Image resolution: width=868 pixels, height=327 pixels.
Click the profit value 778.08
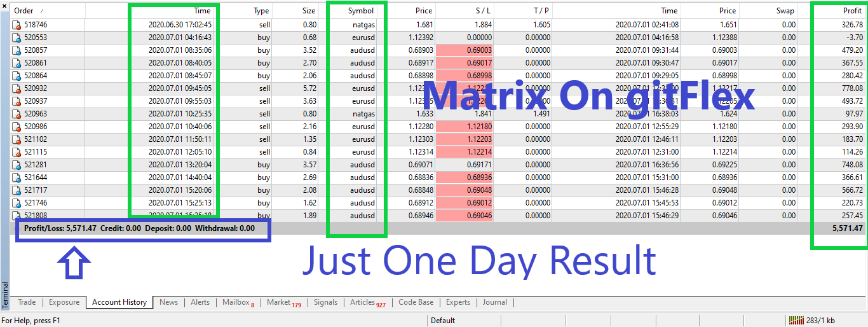pos(852,88)
